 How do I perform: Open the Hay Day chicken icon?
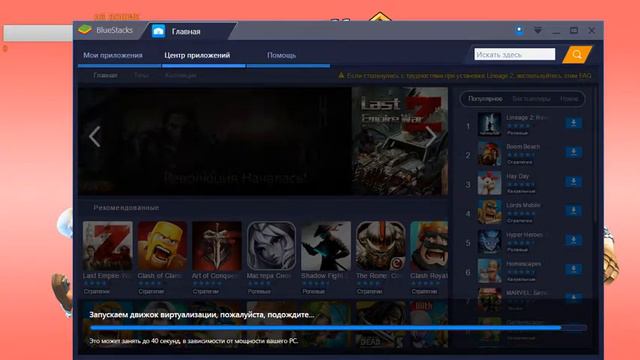pos(489,182)
